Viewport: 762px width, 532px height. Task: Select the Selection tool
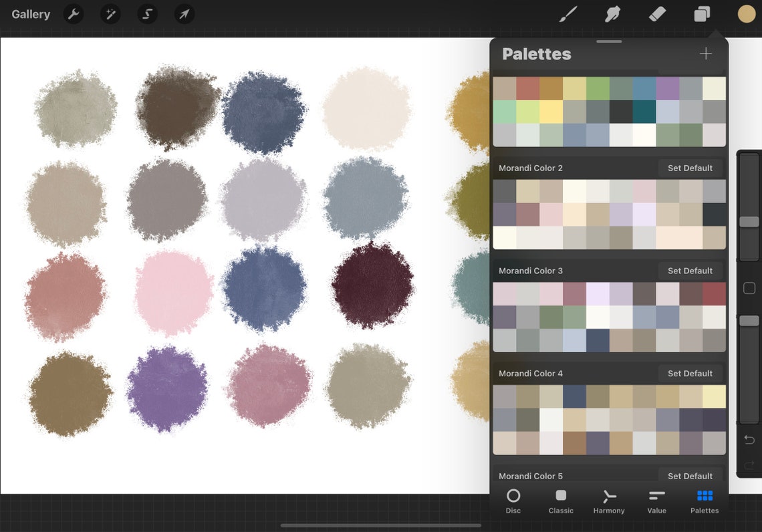147,13
